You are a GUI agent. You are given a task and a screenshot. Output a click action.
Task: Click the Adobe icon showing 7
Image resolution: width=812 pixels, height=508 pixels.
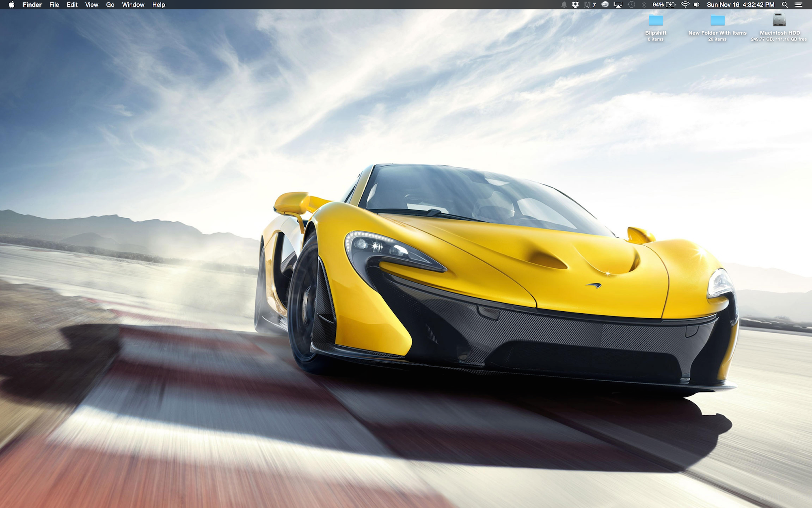(x=590, y=5)
